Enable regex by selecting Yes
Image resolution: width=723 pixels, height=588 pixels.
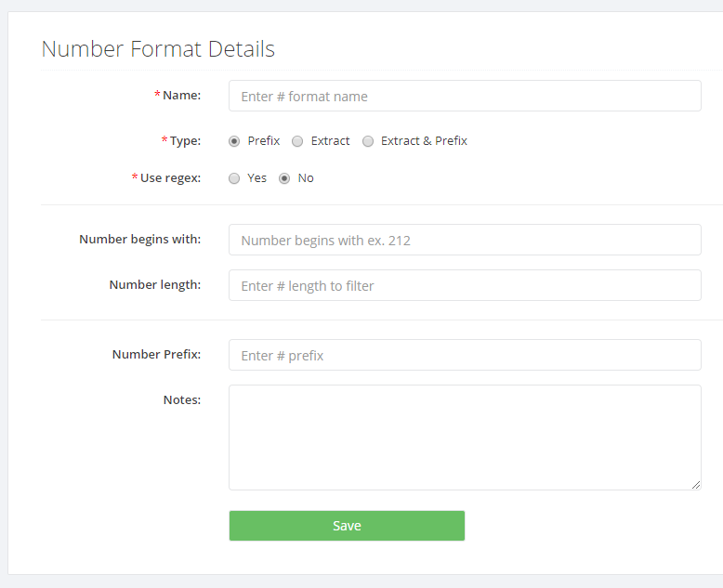pyautogui.click(x=234, y=178)
